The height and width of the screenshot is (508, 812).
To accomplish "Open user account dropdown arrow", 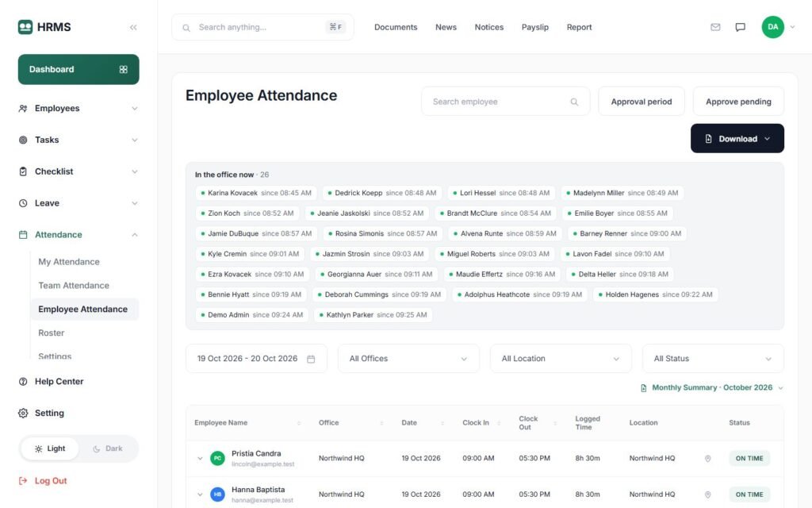I will click(792, 27).
